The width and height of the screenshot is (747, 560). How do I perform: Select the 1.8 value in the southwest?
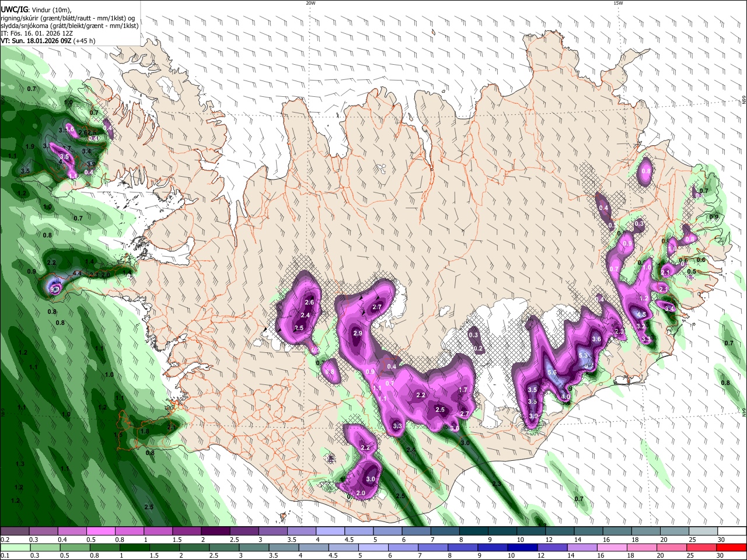pos(145,431)
